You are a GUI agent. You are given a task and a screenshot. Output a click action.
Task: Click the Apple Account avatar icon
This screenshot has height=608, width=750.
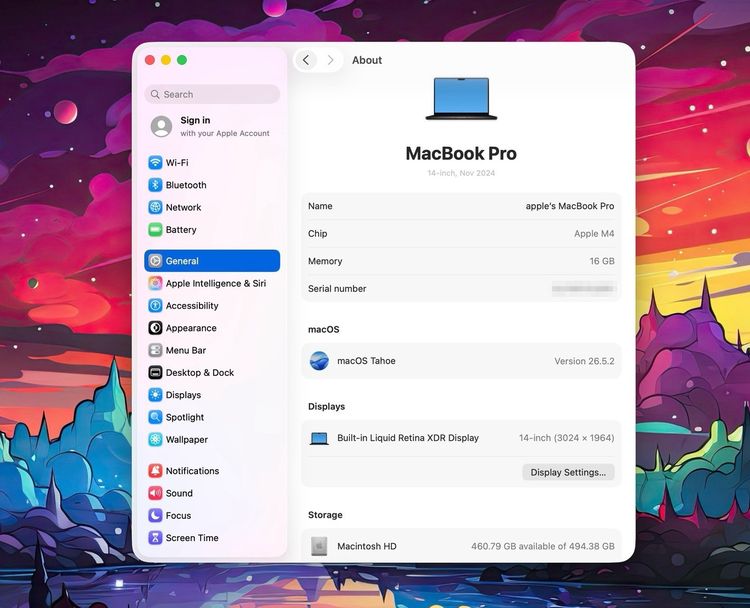[x=161, y=126]
